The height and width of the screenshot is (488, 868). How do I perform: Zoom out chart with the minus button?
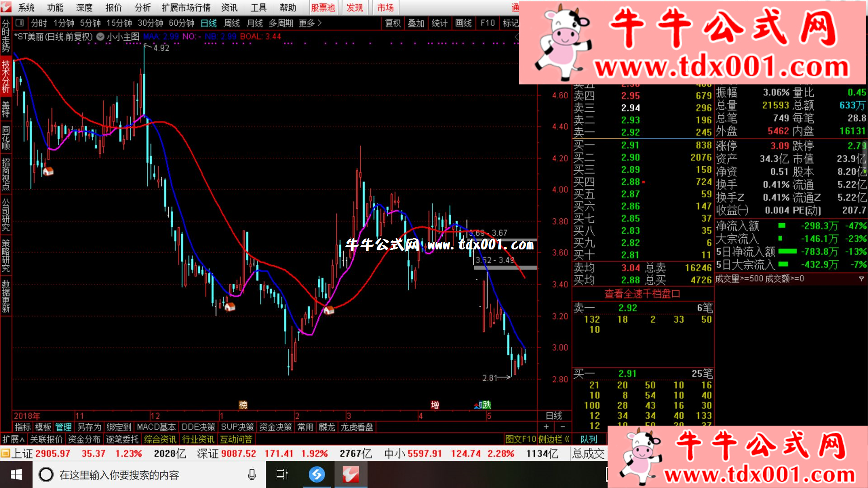563,427
